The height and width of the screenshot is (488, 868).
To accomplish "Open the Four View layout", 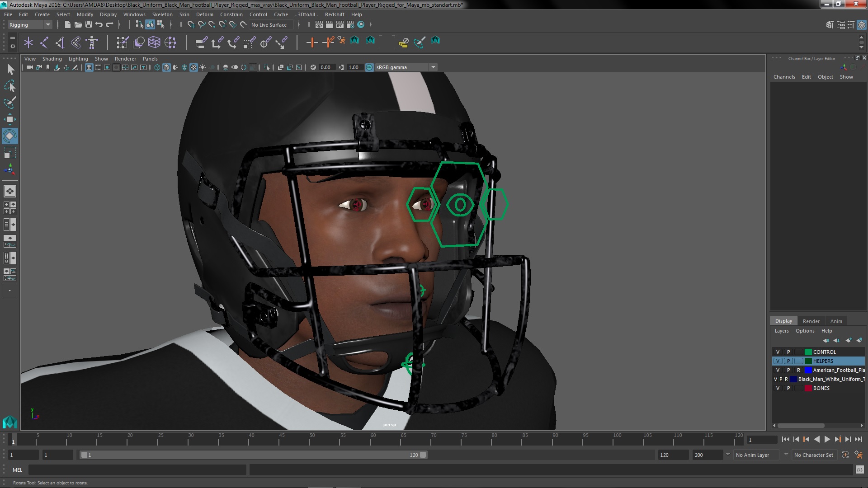I will [x=10, y=208].
